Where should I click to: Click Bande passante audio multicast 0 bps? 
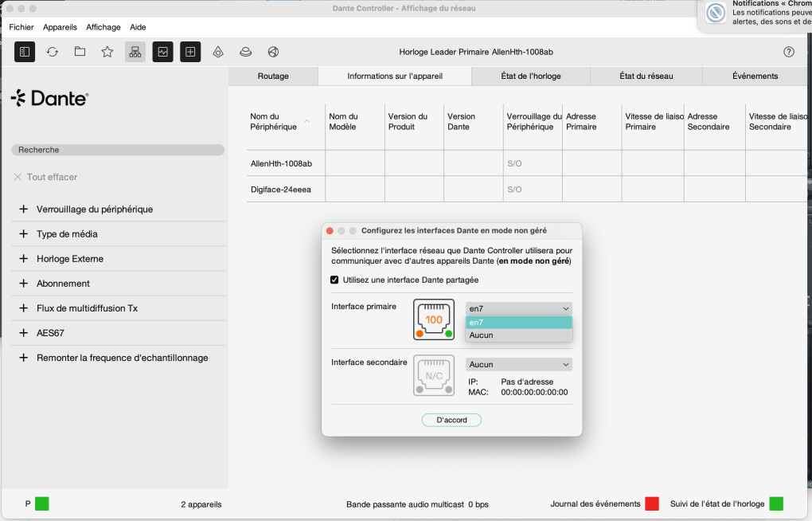coord(417,504)
